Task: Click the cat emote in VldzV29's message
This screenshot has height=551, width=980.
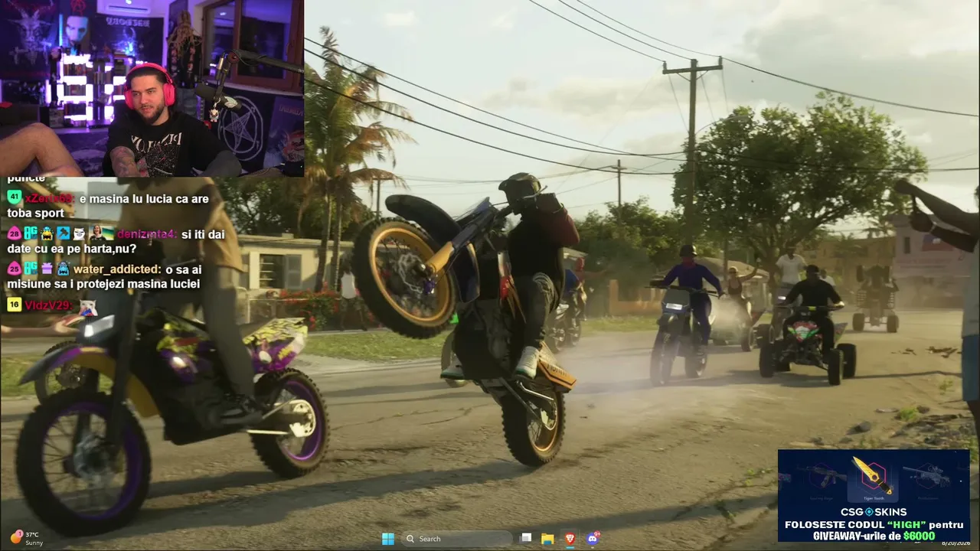Action: (89, 307)
